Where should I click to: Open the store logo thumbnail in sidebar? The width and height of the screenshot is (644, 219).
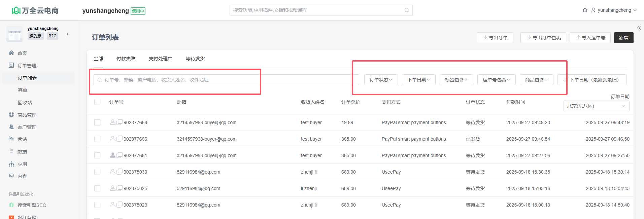[x=14, y=34]
